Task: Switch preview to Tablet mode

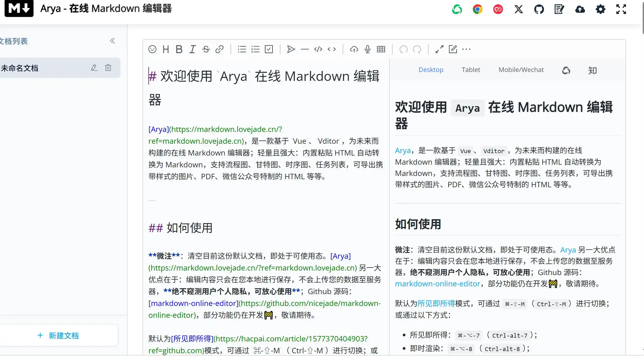Action: 471,70
